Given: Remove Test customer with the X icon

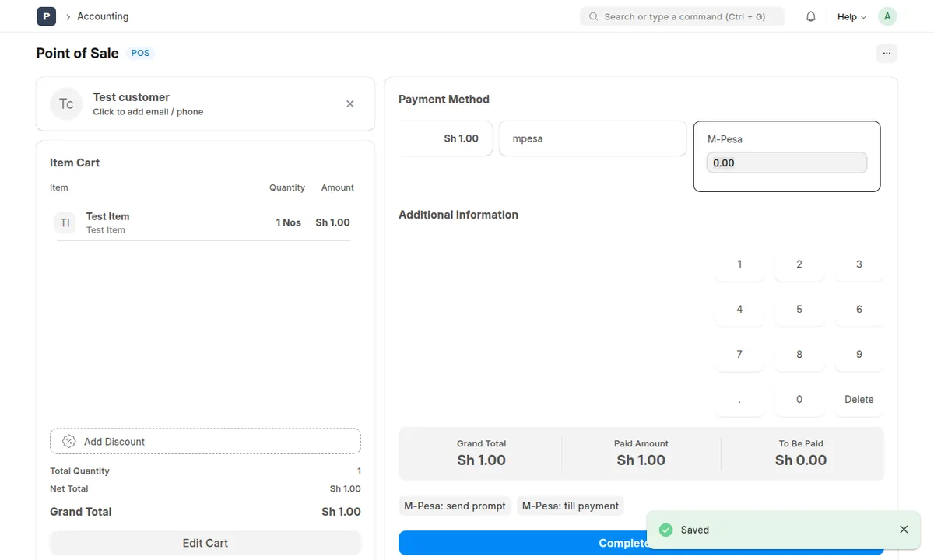Looking at the screenshot, I should (x=350, y=103).
